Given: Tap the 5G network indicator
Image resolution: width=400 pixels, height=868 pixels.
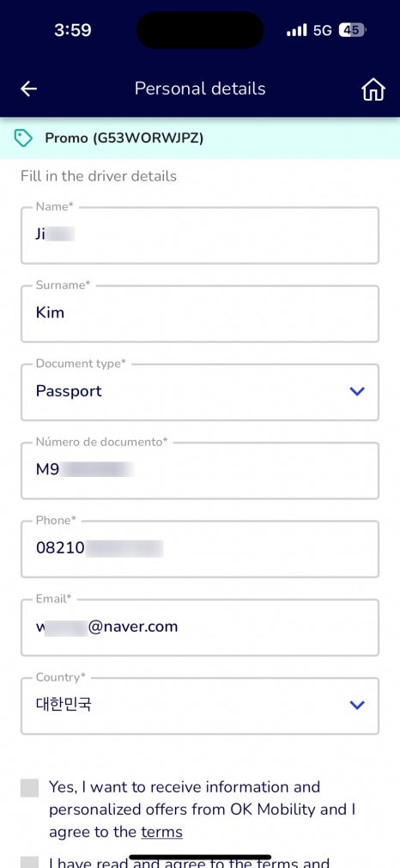Looking at the screenshot, I should coord(323,30).
